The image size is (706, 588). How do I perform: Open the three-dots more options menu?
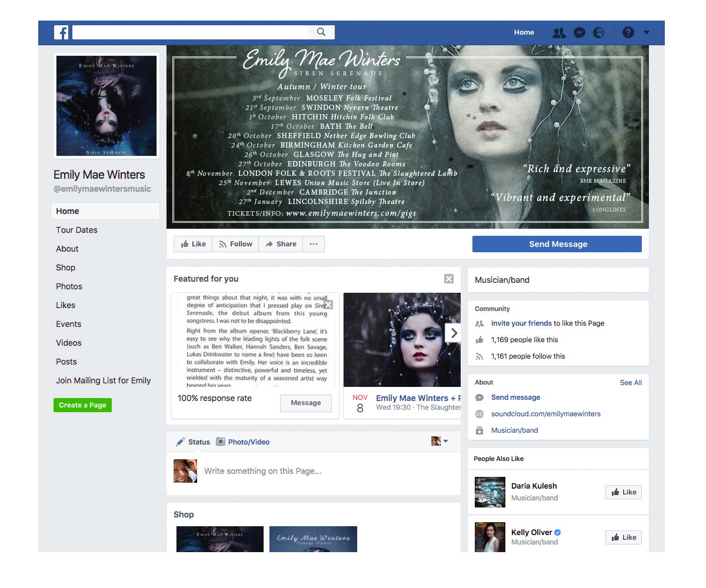pos(314,244)
